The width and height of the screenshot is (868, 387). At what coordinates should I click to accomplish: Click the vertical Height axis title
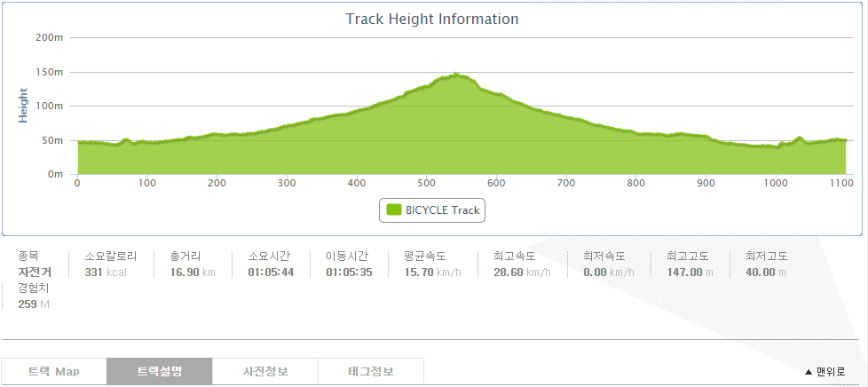coord(24,105)
